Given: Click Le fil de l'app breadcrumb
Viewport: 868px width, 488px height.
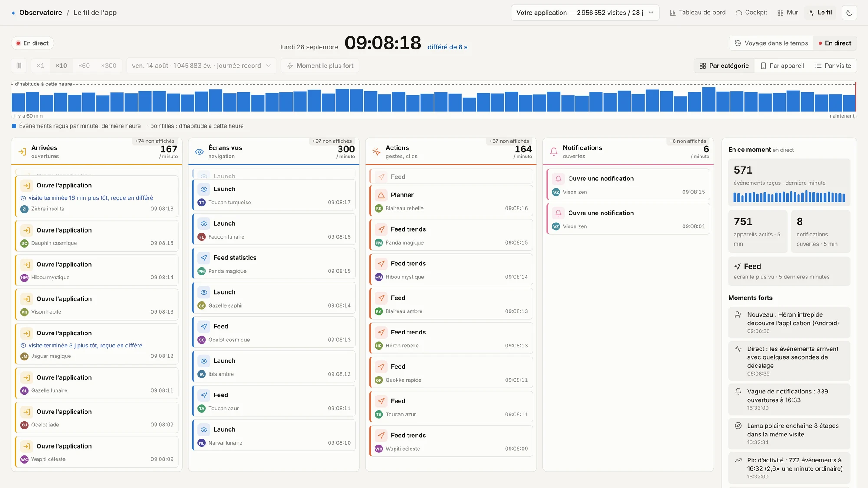Looking at the screenshot, I should click(x=95, y=13).
